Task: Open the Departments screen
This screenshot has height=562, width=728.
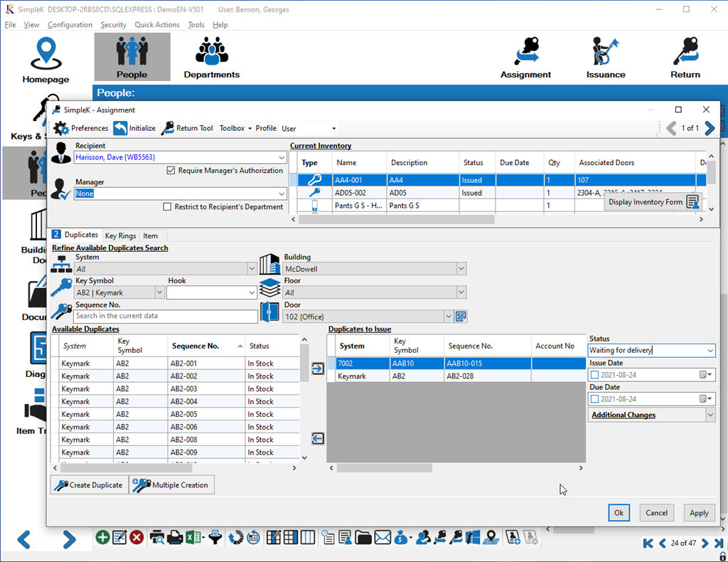Action: coord(211,57)
